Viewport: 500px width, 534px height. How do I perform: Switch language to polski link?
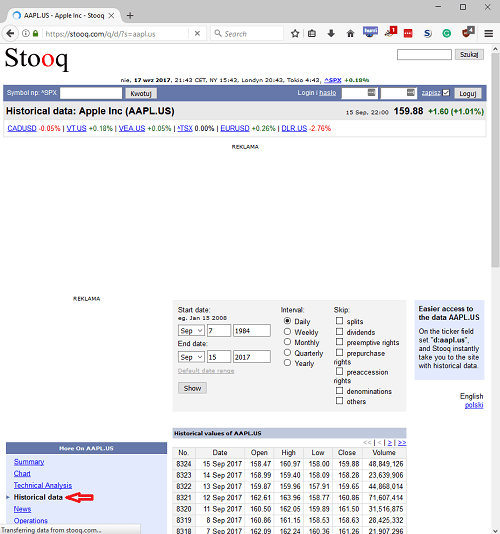(474, 405)
